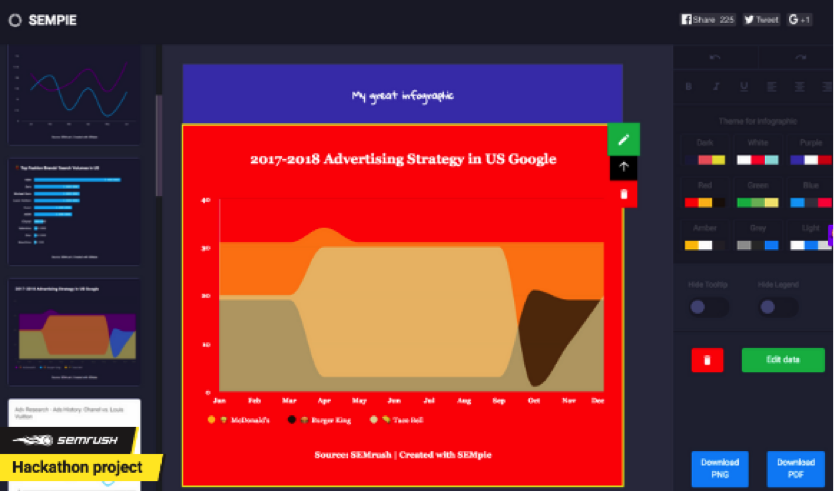Toggle bold text formatting
Image resolution: width=834 pixels, height=492 pixels.
(688, 86)
